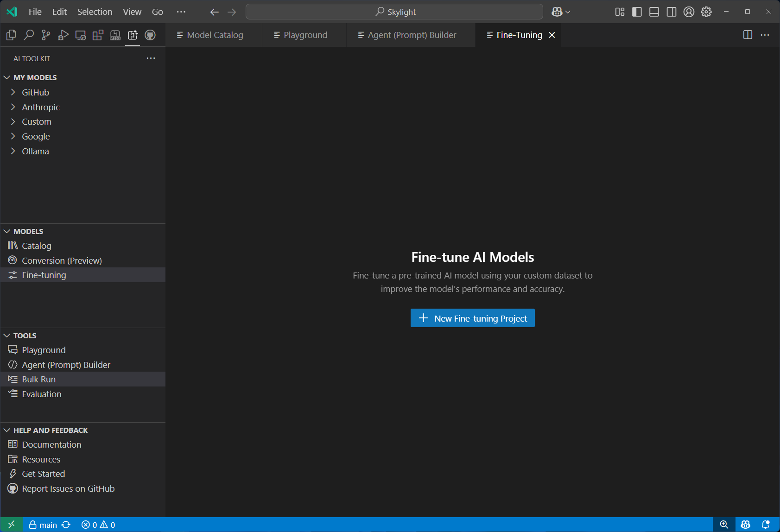Open errors and warnings count in the status bar
780x532 pixels.
[98, 525]
